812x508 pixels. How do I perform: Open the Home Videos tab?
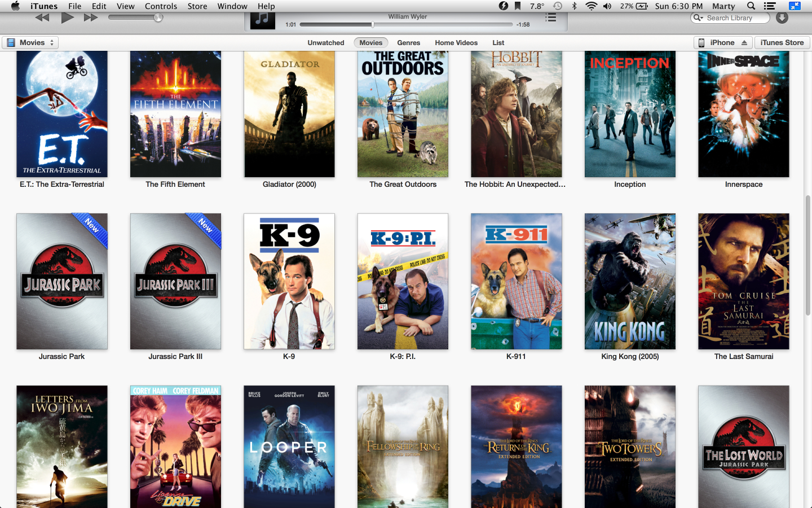pyautogui.click(x=456, y=43)
